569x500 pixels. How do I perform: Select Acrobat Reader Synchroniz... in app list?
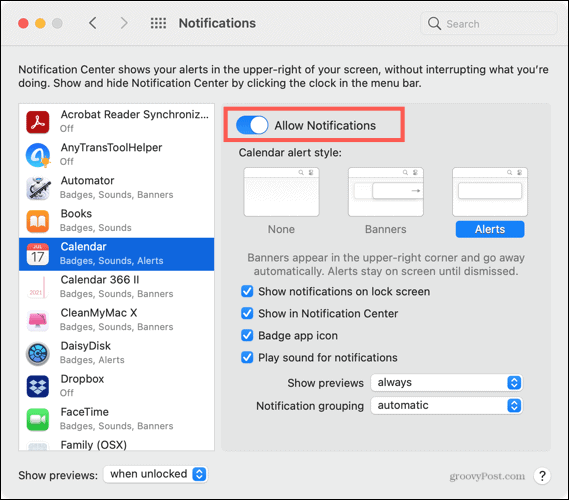[x=116, y=122]
